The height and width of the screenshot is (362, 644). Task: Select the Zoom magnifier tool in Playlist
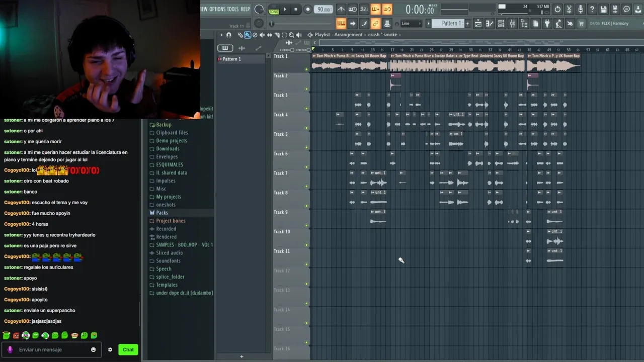291,35
